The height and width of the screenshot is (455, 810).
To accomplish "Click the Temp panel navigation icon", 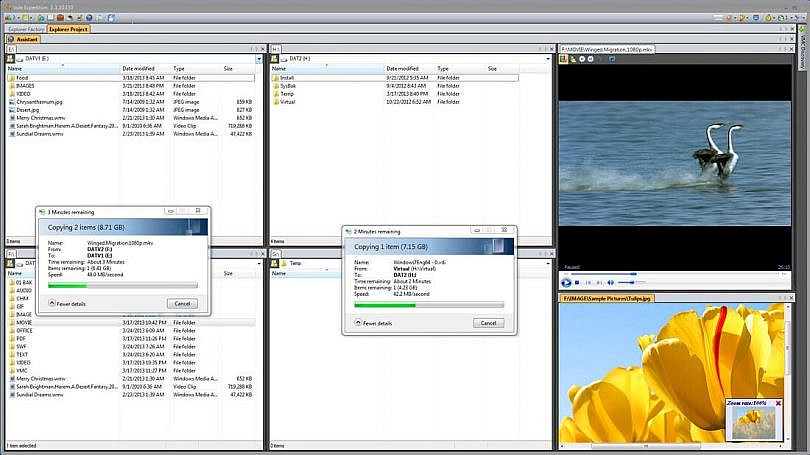I will [x=274, y=263].
